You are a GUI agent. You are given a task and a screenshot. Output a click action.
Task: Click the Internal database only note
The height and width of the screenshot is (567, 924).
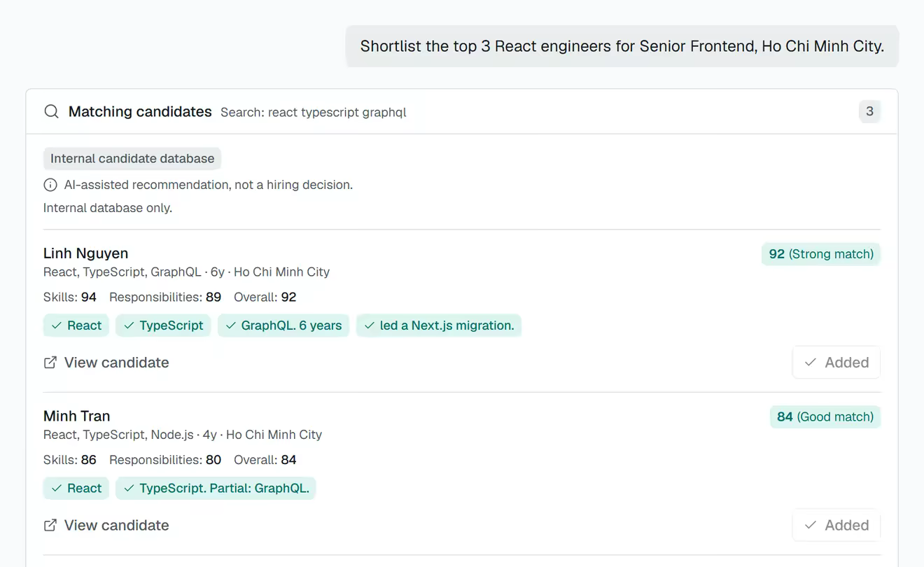tap(108, 208)
